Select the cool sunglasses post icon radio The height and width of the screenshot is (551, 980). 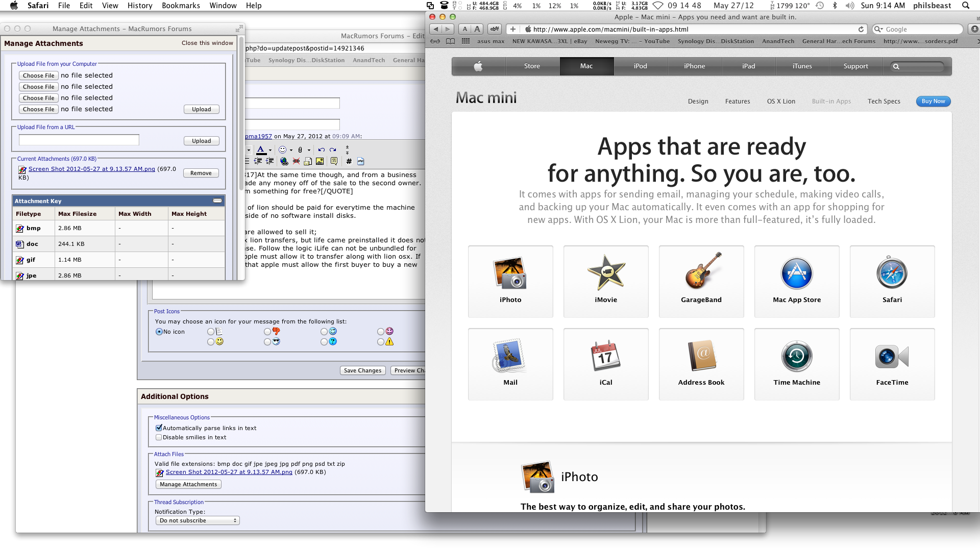tap(267, 342)
